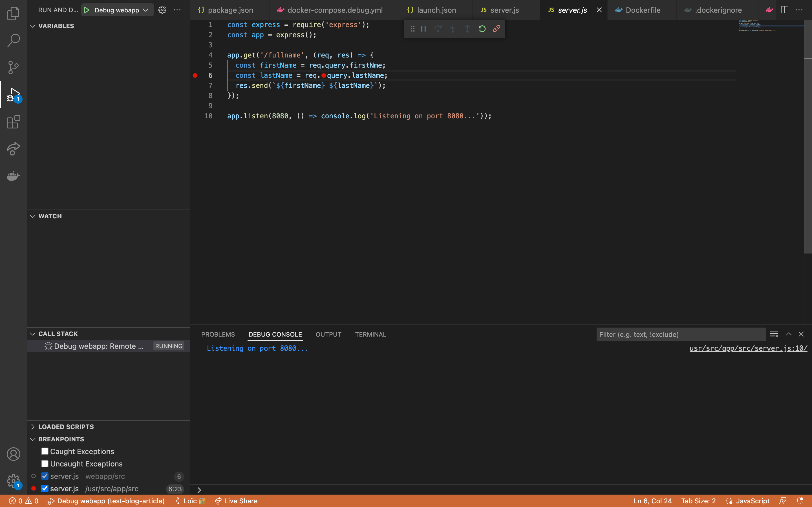Restart the debug session

point(482,28)
